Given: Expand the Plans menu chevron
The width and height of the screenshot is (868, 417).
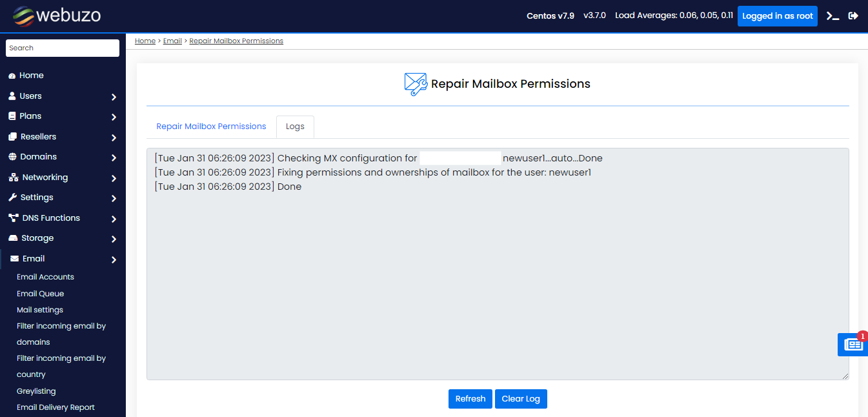Looking at the screenshot, I should click(x=114, y=117).
